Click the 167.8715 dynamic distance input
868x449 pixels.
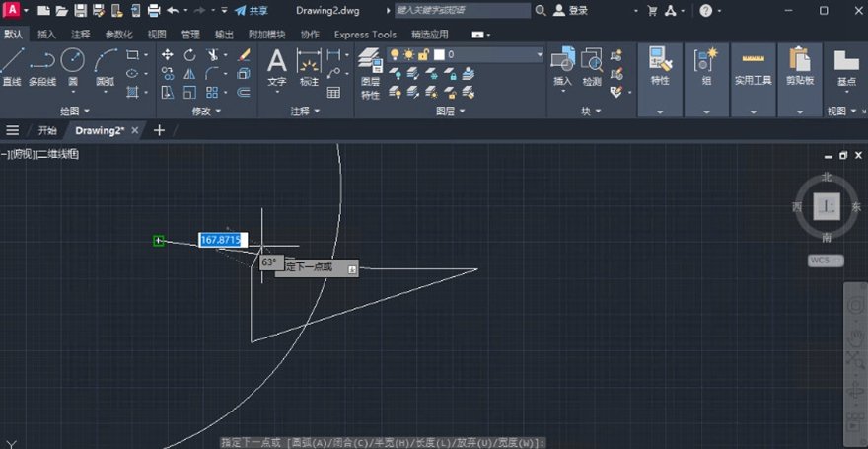[x=223, y=240]
